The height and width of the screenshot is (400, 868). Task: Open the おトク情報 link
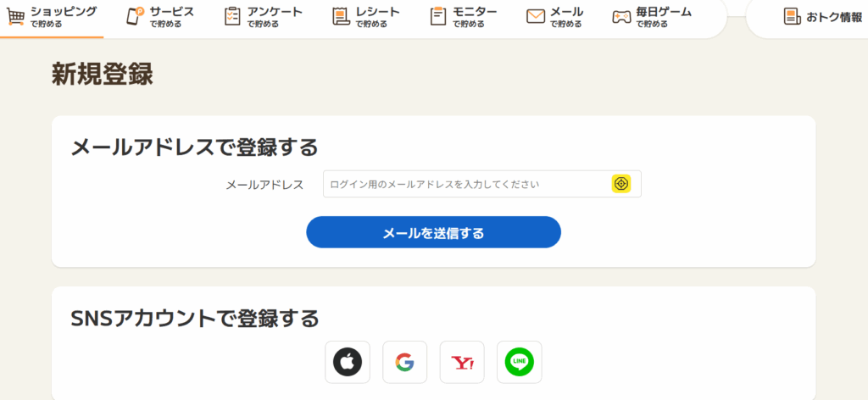(823, 17)
